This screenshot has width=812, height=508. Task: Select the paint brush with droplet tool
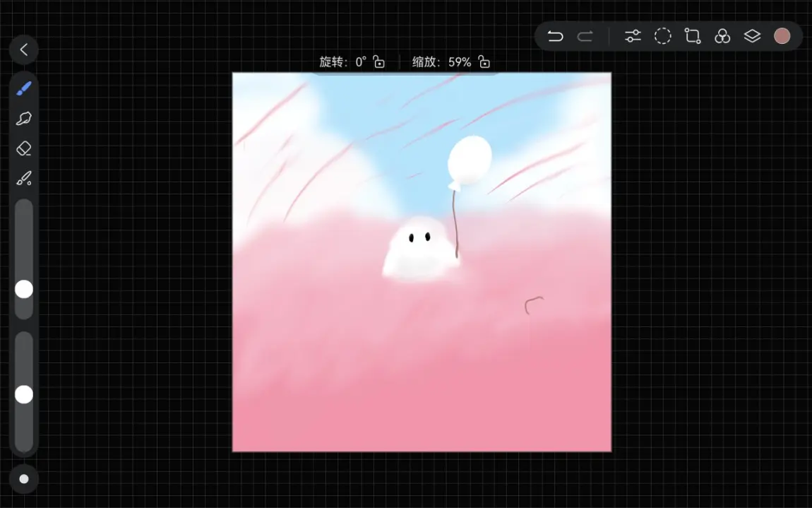[x=24, y=178]
